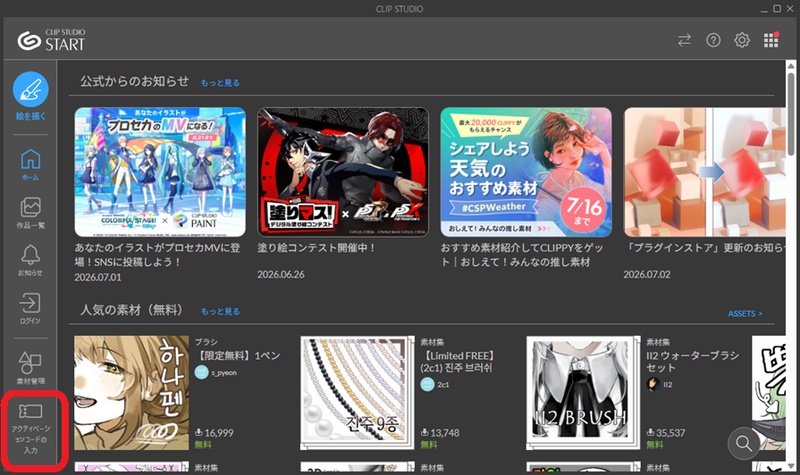Click 人気の素材（無料） section heading
The image size is (800, 475).
[131, 310]
